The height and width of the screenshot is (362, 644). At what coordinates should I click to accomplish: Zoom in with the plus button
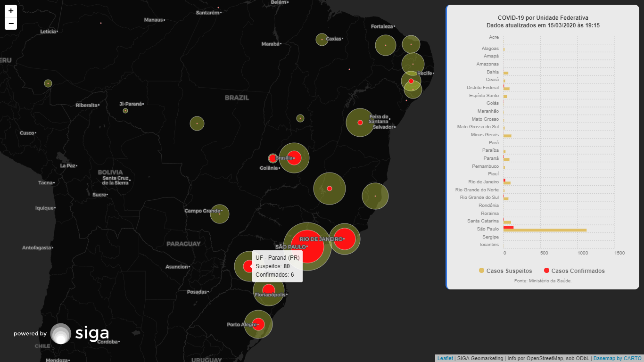(x=11, y=11)
